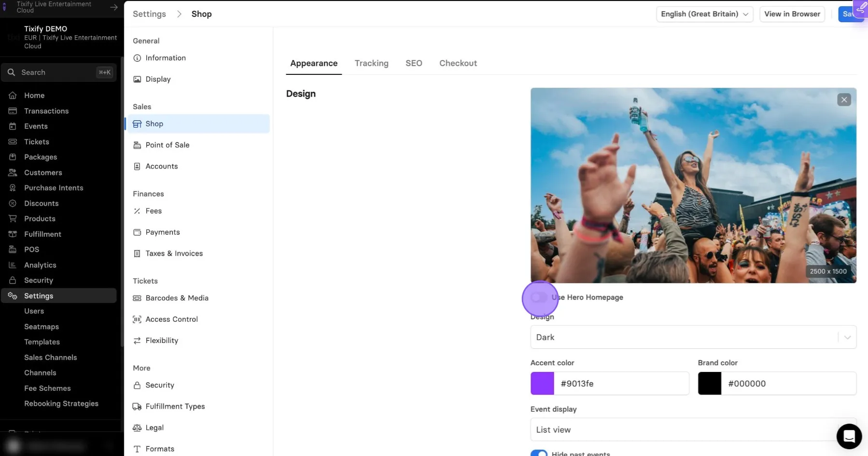The height and width of the screenshot is (456, 868).
Task: Open the English (Great Britain) language dropdown
Action: point(704,14)
